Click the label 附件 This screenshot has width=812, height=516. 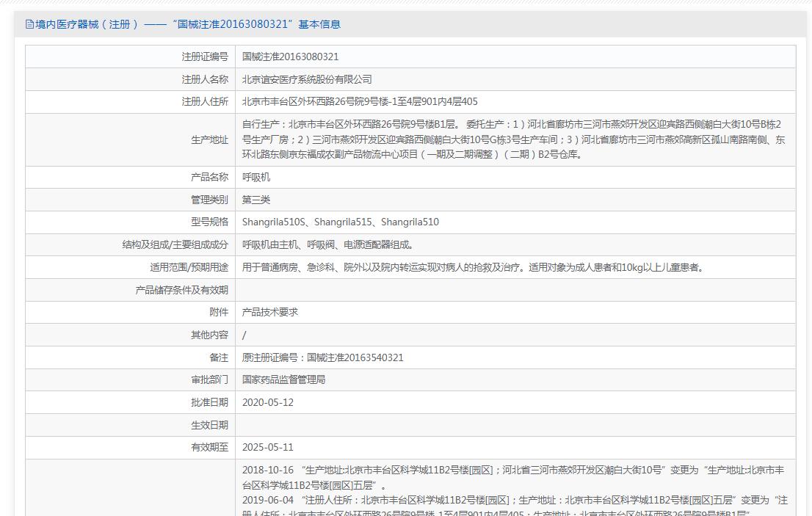(219, 313)
